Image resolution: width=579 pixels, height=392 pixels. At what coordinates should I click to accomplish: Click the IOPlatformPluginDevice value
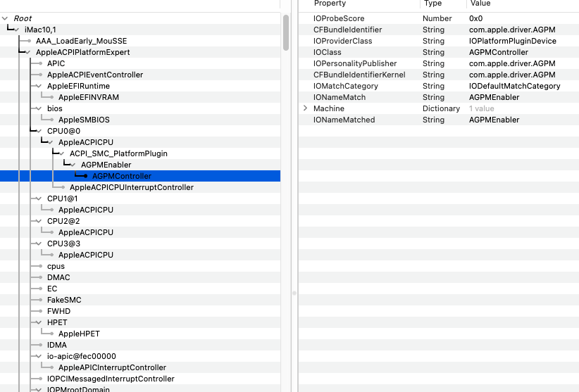click(x=513, y=41)
